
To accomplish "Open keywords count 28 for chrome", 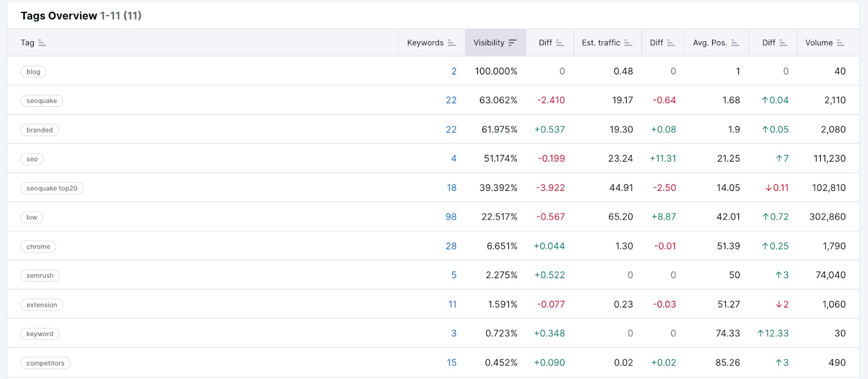I will (451, 246).
